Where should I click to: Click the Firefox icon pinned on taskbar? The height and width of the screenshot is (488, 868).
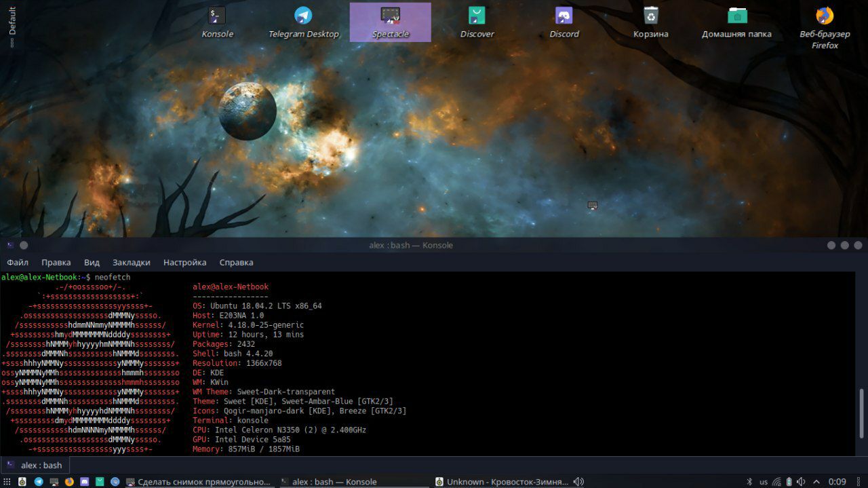point(69,482)
